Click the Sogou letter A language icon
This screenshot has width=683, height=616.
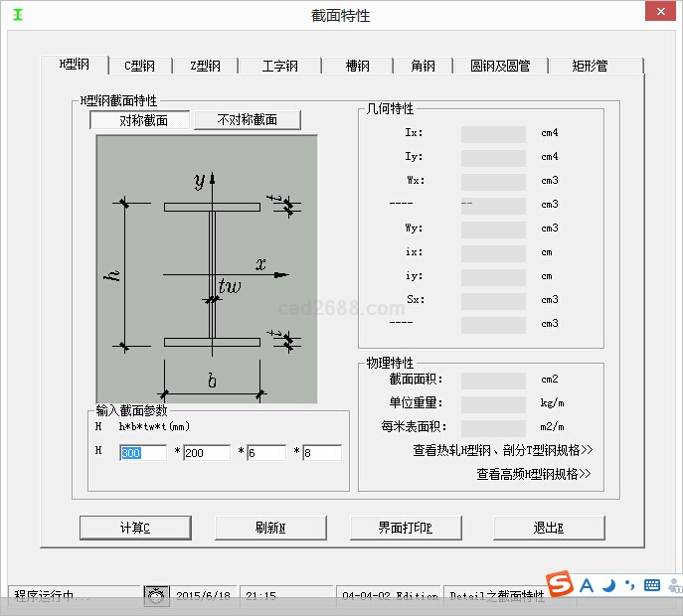(587, 585)
